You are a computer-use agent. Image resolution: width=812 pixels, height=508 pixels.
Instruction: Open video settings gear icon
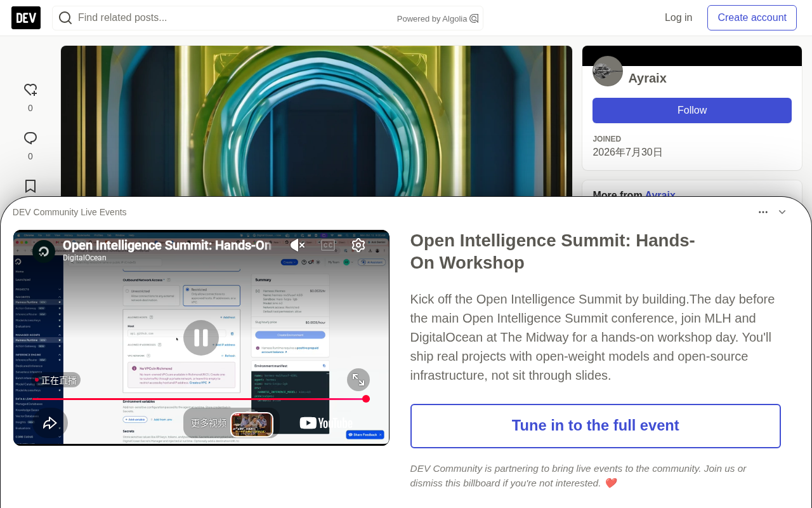(358, 245)
